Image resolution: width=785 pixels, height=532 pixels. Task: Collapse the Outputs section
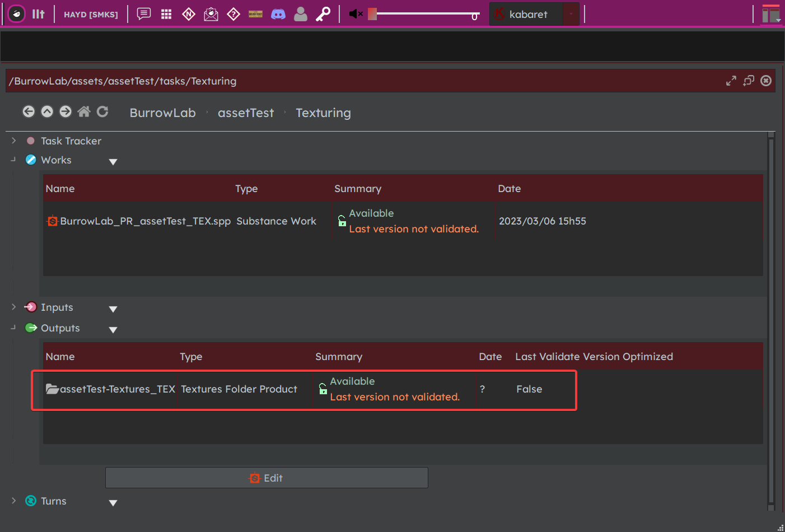13,328
